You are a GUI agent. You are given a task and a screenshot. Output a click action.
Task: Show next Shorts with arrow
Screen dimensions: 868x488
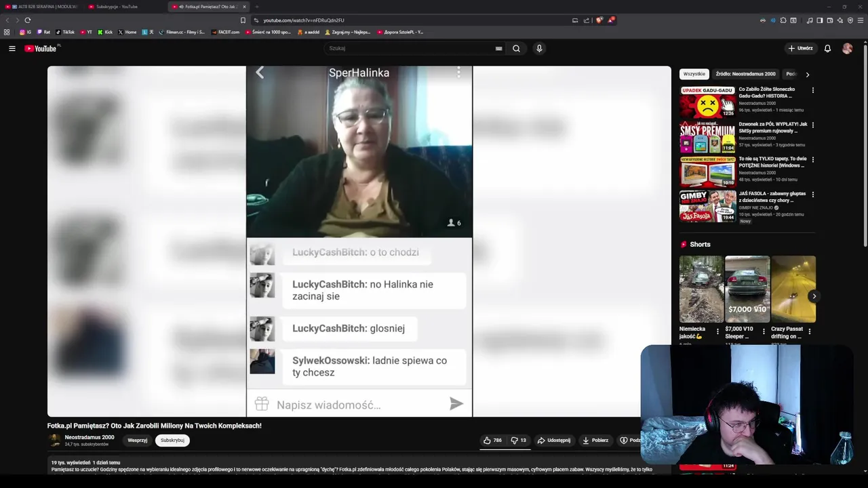814,296
